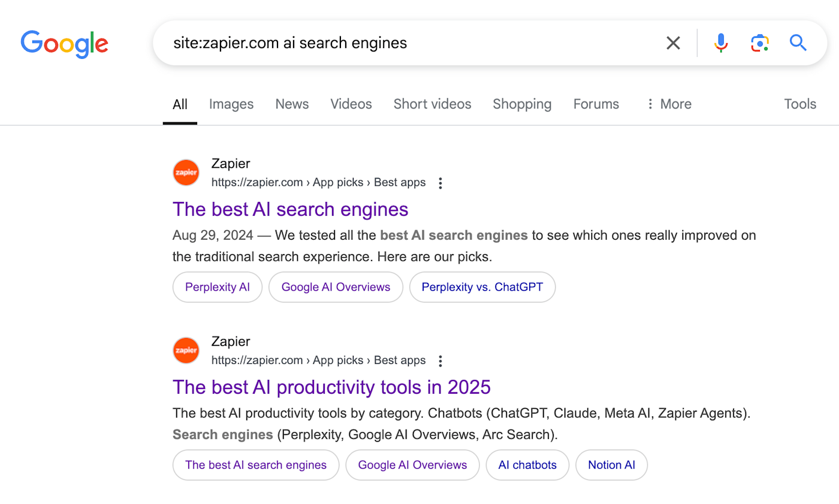839x504 pixels.
Task: Click the Perplexity AI sitelink chip
Action: pyautogui.click(x=218, y=287)
